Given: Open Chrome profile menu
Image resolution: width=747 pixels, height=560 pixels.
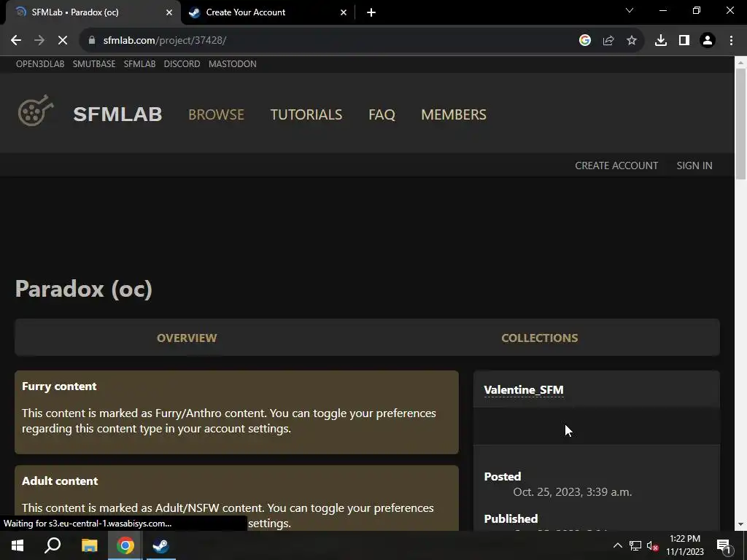Looking at the screenshot, I should [708, 41].
